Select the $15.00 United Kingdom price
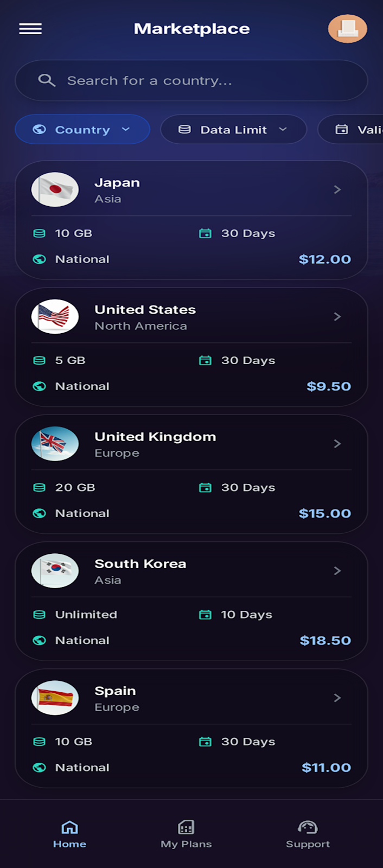The height and width of the screenshot is (868, 383). [324, 513]
